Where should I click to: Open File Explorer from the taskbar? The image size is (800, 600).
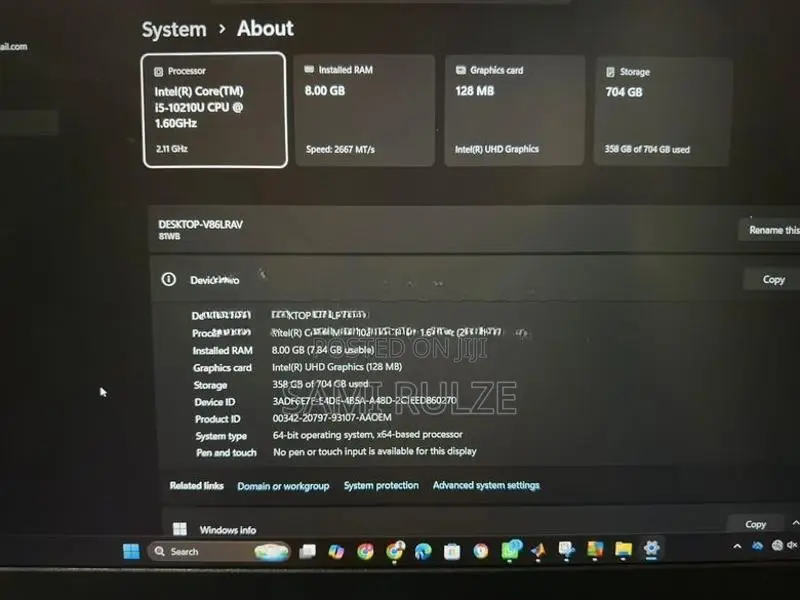point(623,549)
